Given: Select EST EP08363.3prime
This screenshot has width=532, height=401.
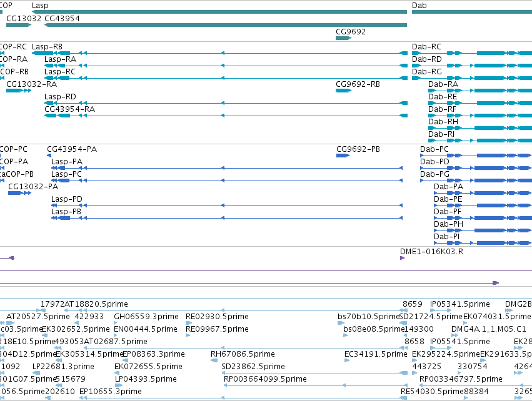Looking at the screenshot, I should click(154, 354).
